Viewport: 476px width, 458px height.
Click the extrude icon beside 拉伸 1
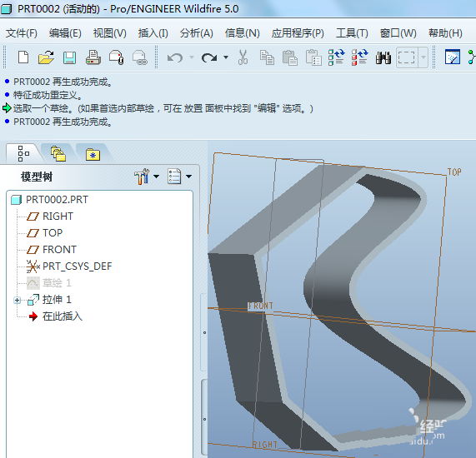click(x=33, y=300)
